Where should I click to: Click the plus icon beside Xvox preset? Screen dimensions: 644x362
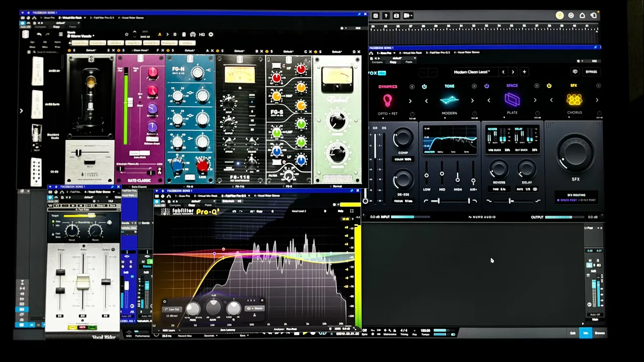524,71
